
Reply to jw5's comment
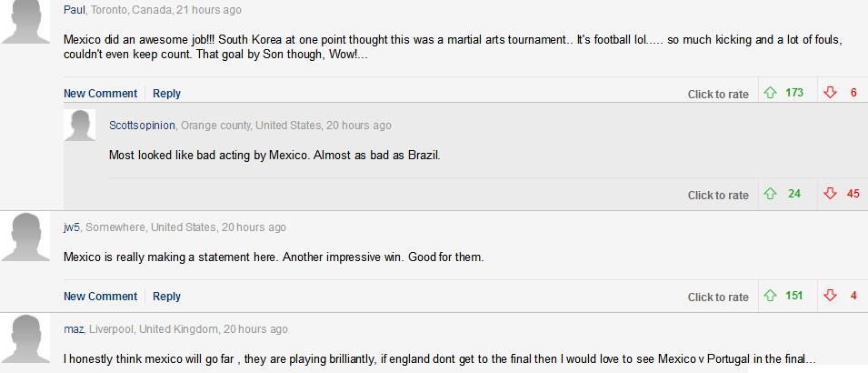tap(166, 297)
